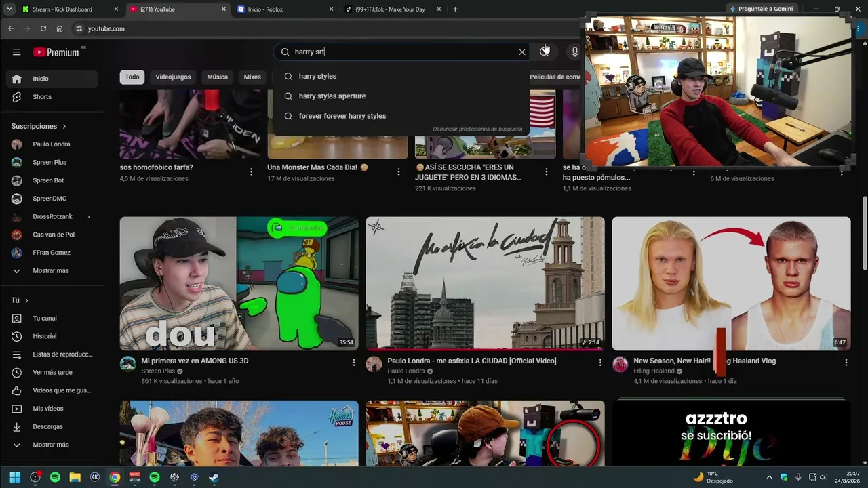Open Steam from the taskbar
Viewport: 868px width, 488px height.
(214, 477)
